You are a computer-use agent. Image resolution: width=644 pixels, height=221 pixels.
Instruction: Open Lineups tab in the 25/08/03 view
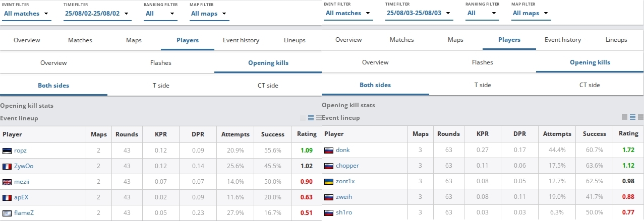616,40
